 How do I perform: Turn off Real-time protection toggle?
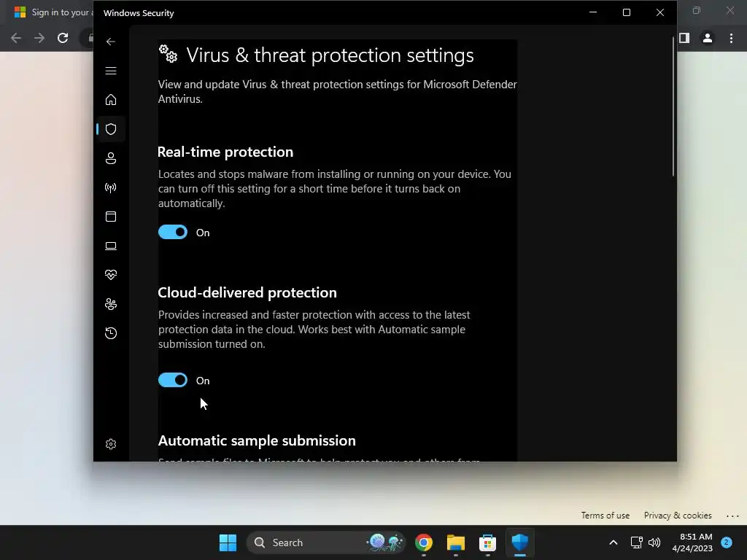point(172,233)
